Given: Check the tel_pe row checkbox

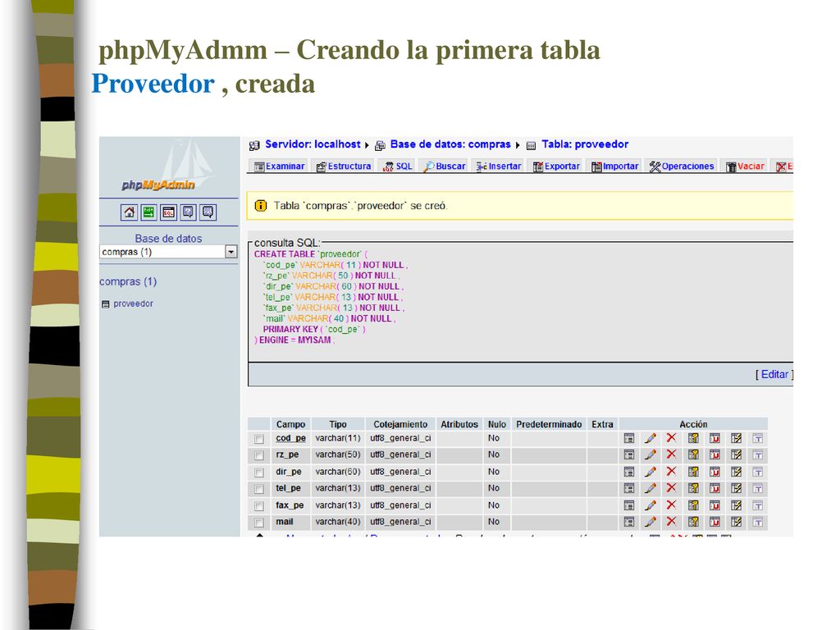Looking at the screenshot, I should [259, 490].
